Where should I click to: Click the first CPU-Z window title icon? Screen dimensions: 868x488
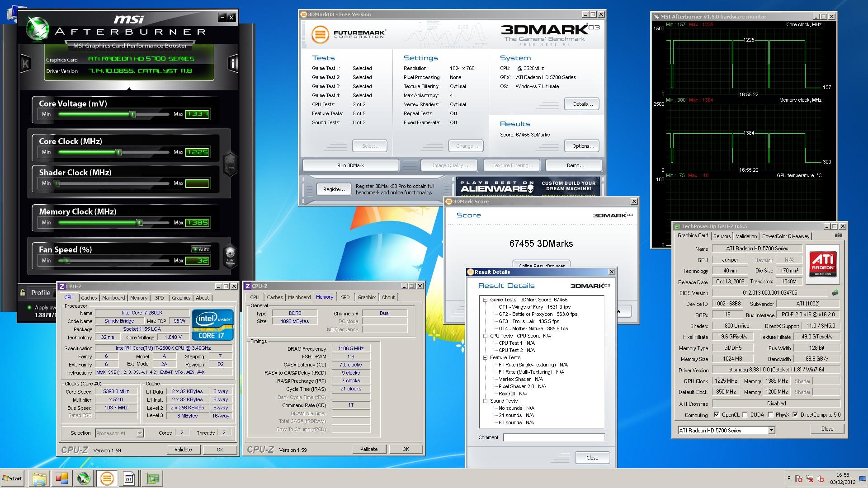(62, 286)
